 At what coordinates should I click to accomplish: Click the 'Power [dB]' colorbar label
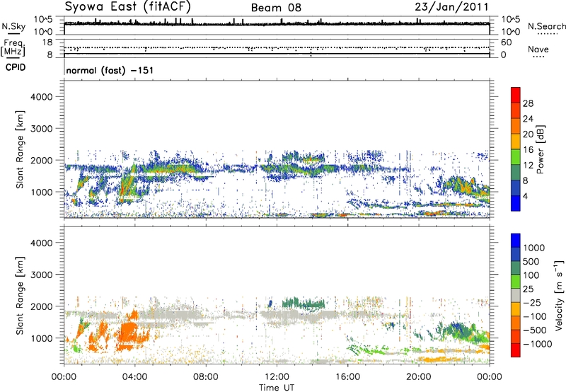541,149
